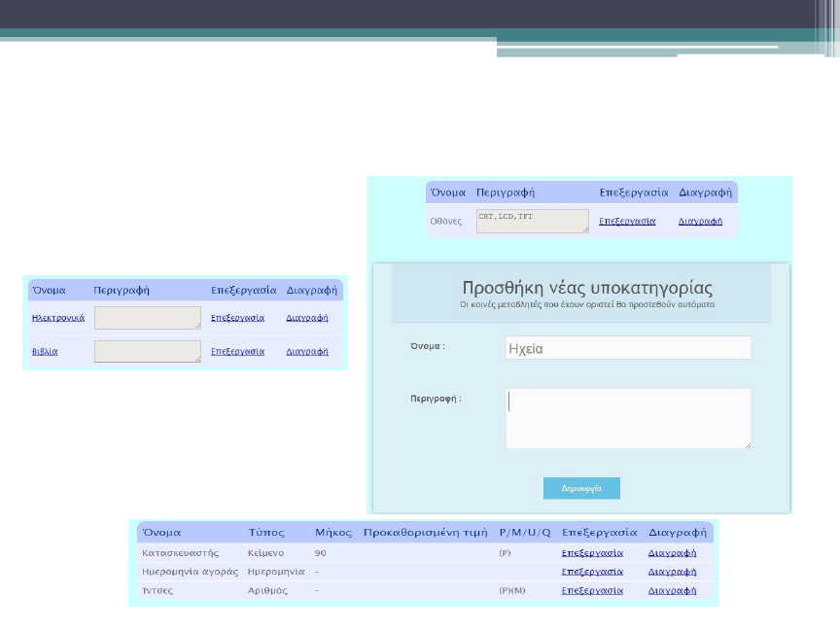
Task: Click Επεξεργασία for the Ίντσες variable
Action: pyautogui.click(x=592, y=590)
